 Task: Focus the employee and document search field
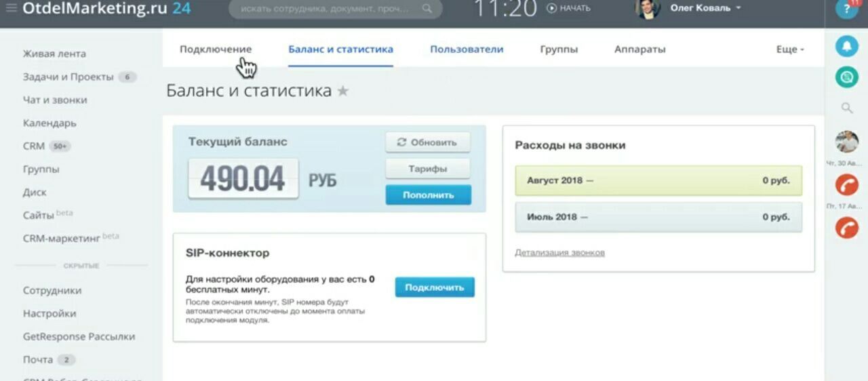(x=336, y=9)
